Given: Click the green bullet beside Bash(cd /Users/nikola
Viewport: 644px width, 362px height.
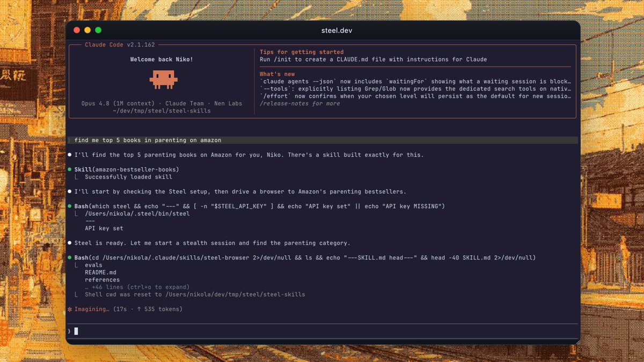Looking at the screenshot, I should [70, 258].
